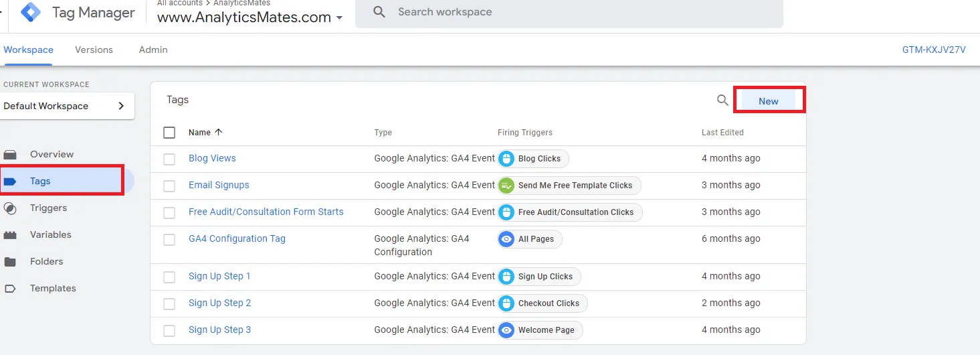This screenshot has height=355, width=980.
Task: Select checkbox for GA4 Configuration Tag
Action: point(169,240)
